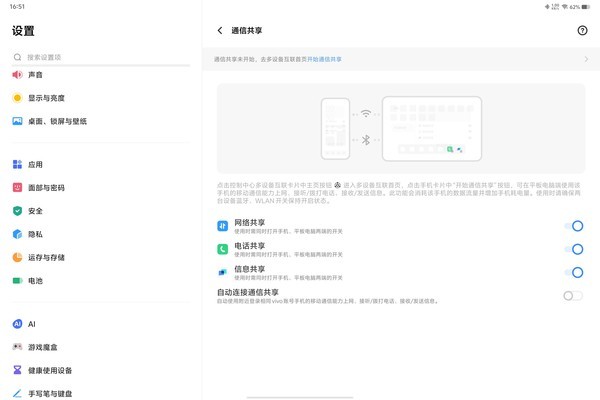Tap the 健康使用设备 hourglass icon
The width and height of the screenshot is (600, 400).
pos(17,370)
